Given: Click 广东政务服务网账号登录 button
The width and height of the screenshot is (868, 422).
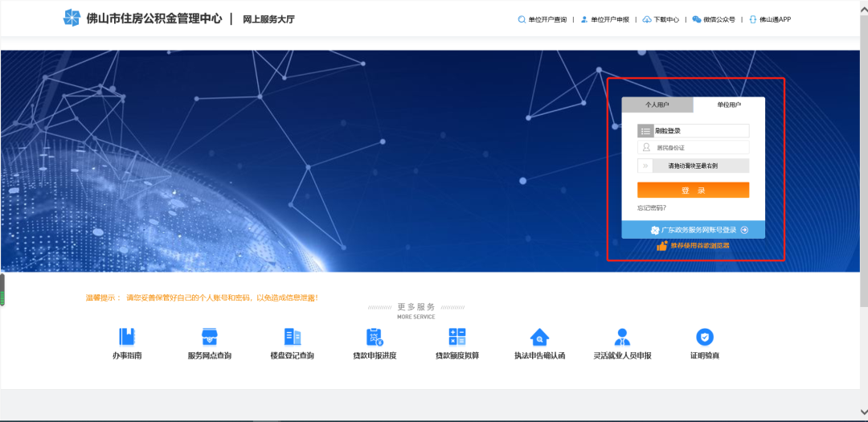Looking at the screenshot, I should (693, 230).
